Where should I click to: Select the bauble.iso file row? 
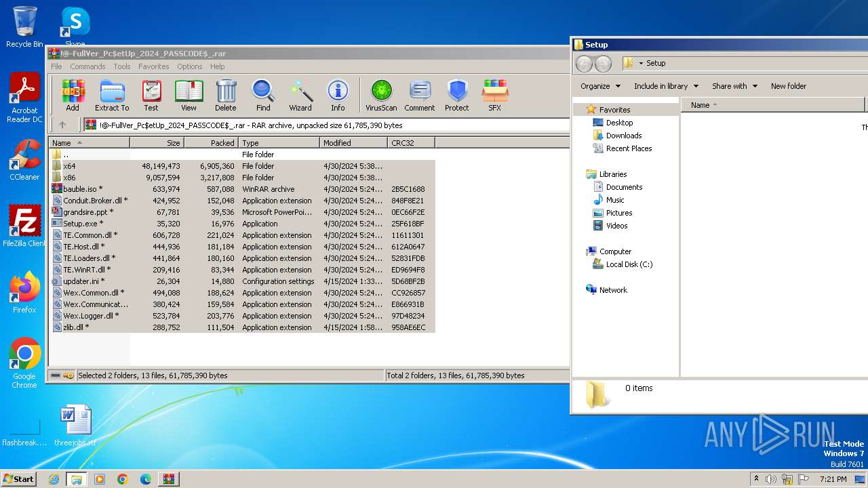[242, 189]
